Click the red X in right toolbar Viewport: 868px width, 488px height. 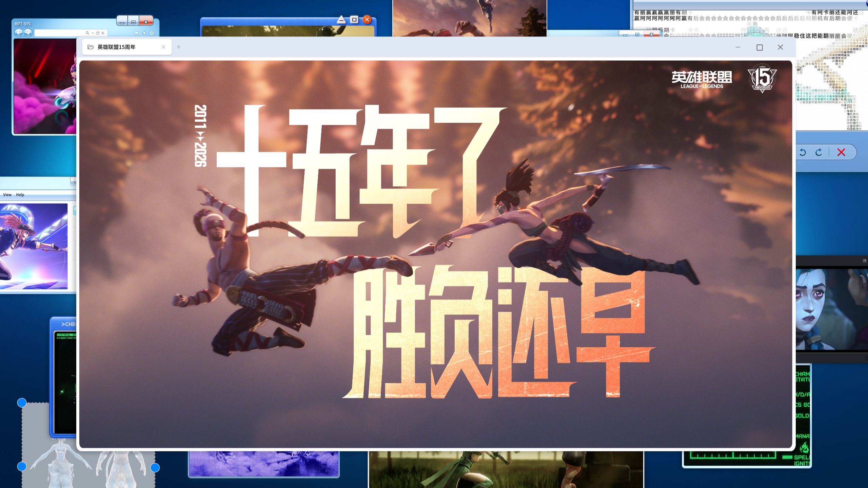coord(841,152)
